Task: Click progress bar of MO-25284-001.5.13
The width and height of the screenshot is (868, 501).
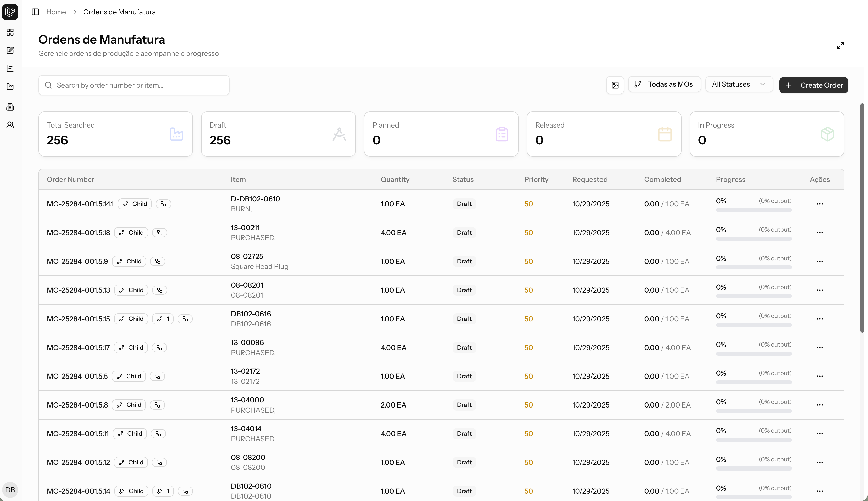Action: click(753, 296)
